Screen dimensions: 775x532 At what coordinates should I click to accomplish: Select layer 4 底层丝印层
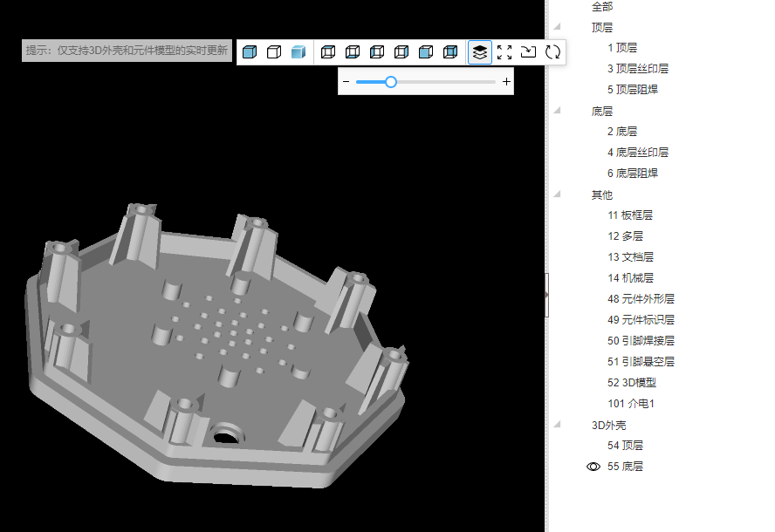tap(638, 152)
